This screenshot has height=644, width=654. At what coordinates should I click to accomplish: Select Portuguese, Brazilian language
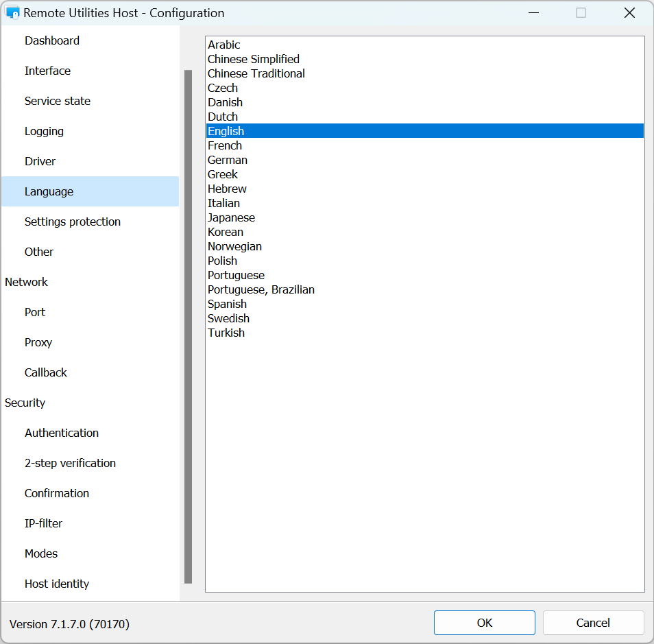(424, 289)
